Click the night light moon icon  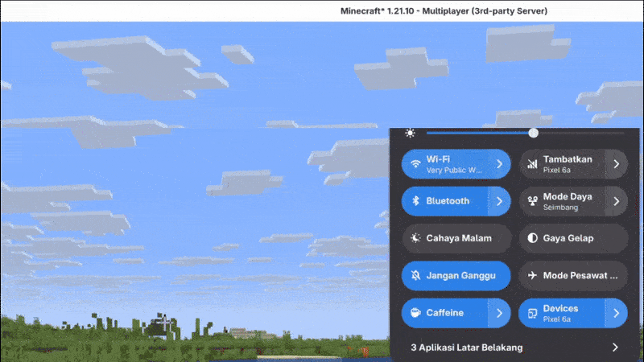click(415, 238)
